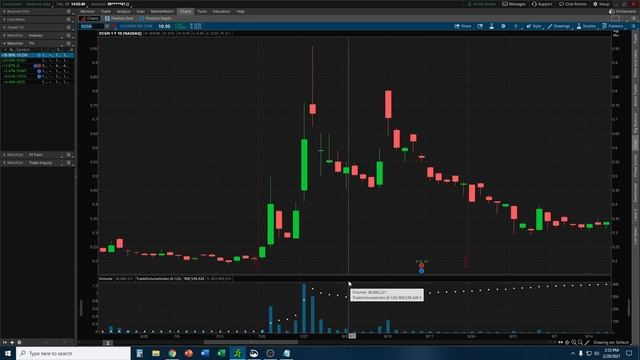Open Chat Rooms

pos(573,4)
